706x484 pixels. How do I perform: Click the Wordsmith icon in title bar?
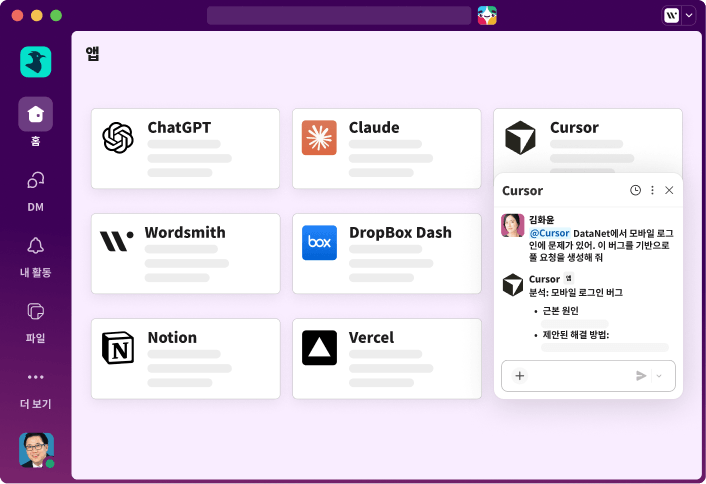[671, 15]
